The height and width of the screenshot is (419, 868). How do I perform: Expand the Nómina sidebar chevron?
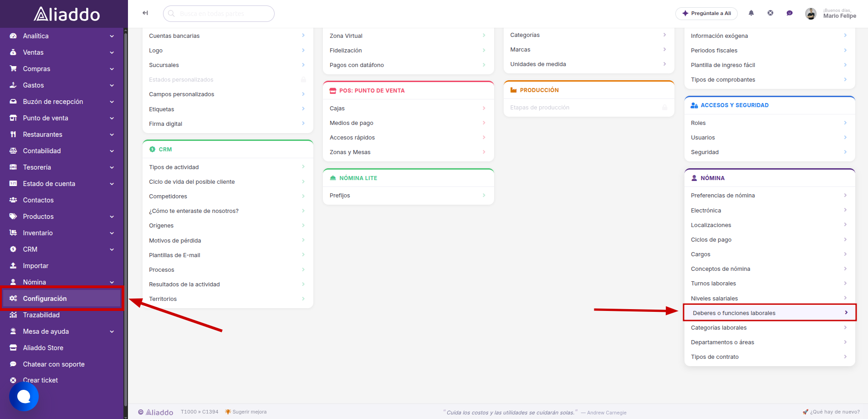[112, 282]
